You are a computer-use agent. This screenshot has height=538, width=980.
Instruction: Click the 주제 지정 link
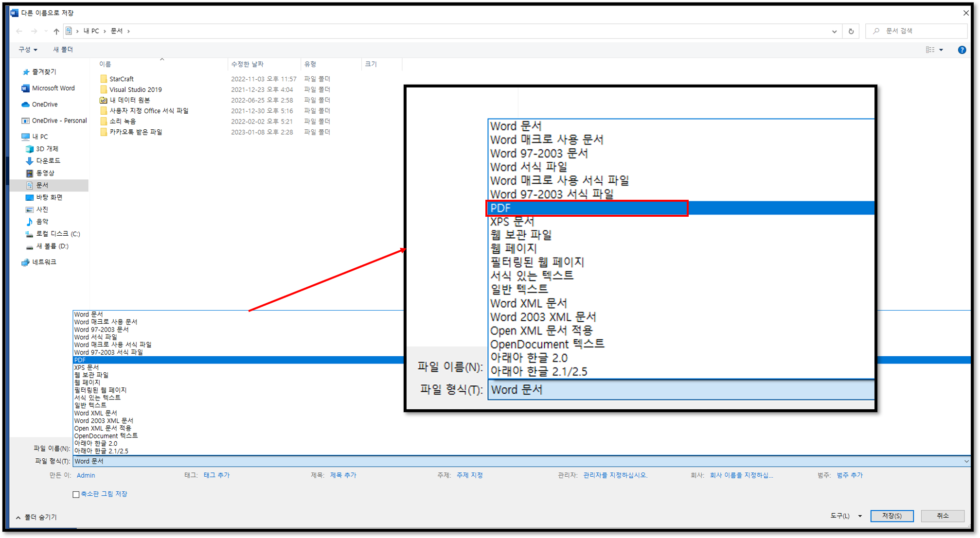click(x=469, y=475)
